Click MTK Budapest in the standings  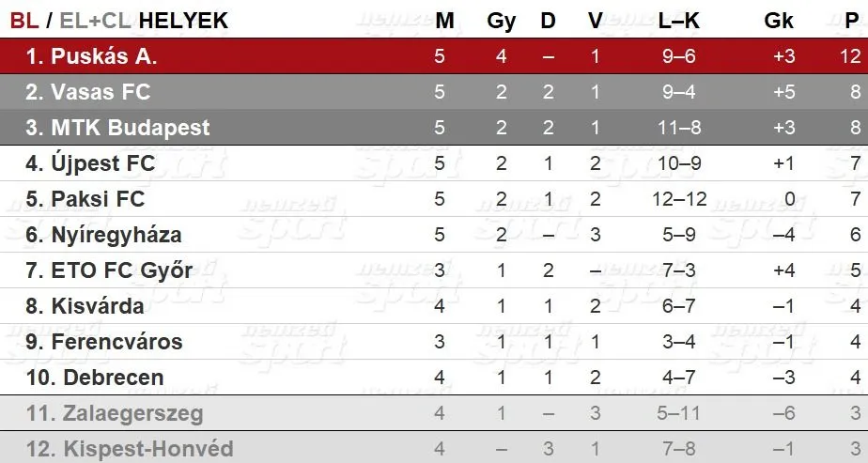[x=130, y=128]
